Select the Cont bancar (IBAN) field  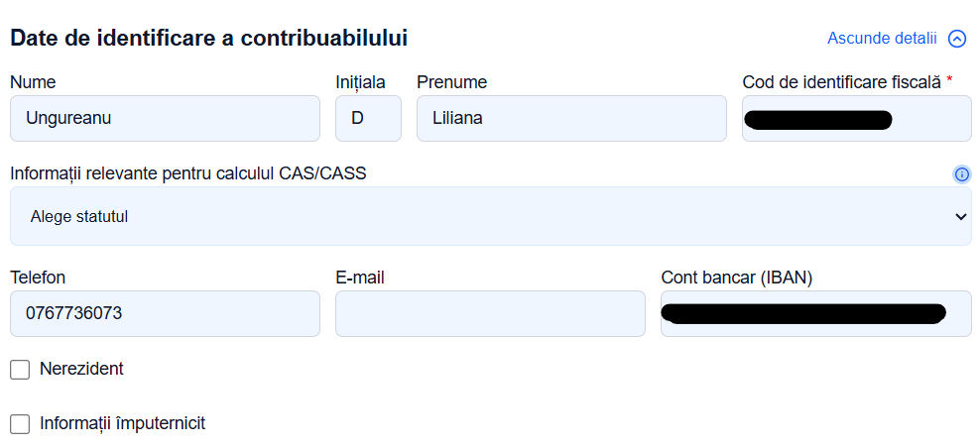click(816, 313)
